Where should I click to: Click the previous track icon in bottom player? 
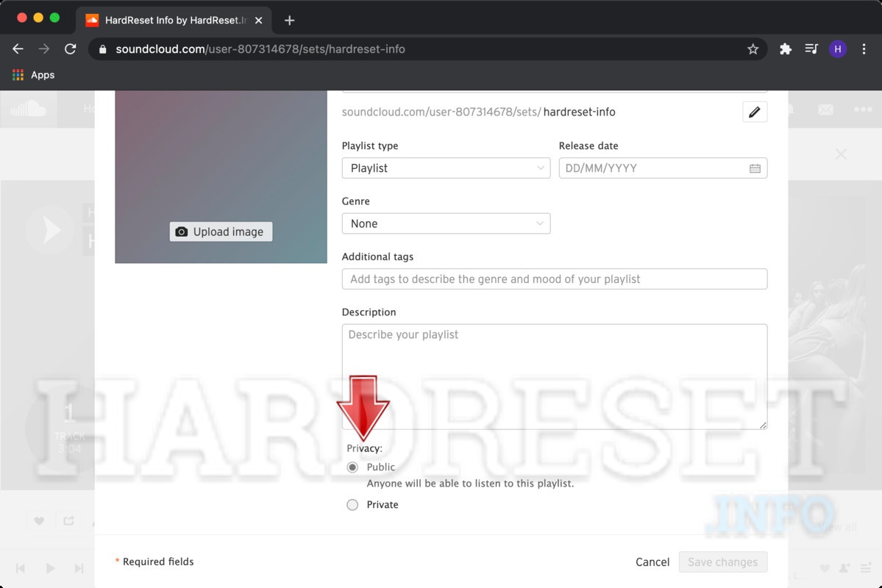(21, 567)
